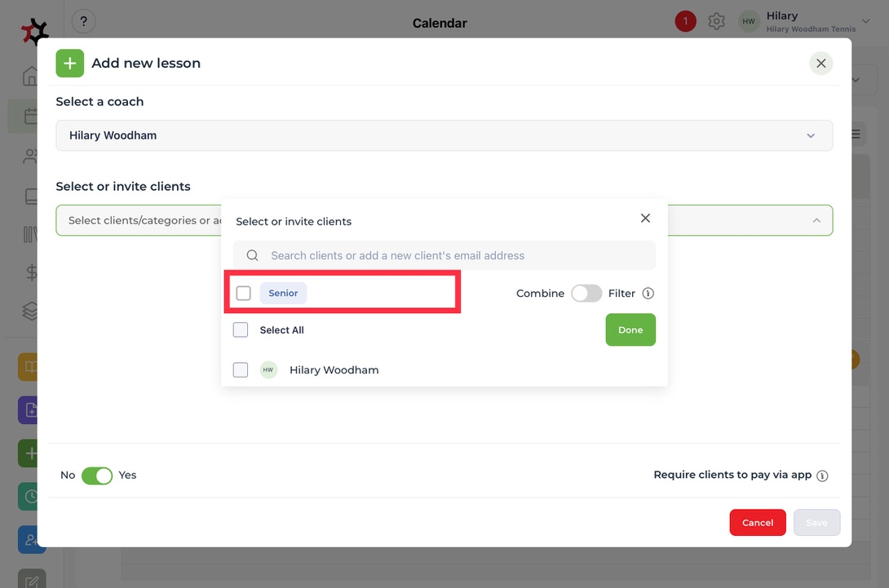Switch the Combine/Filter toggle
Viewport: 889px width, 588px height.
point(586,294)
